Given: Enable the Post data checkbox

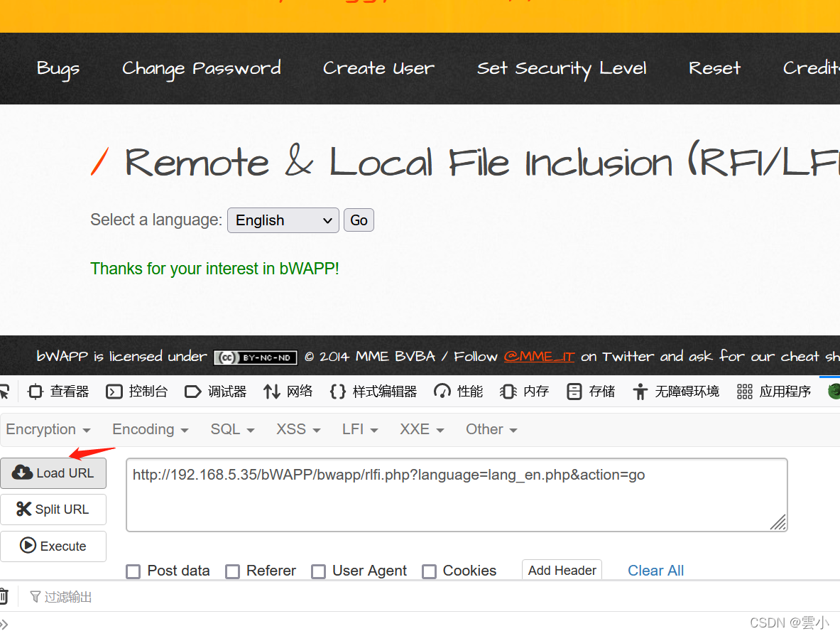Looking at the screenshot, I should [x=133, y=571].
